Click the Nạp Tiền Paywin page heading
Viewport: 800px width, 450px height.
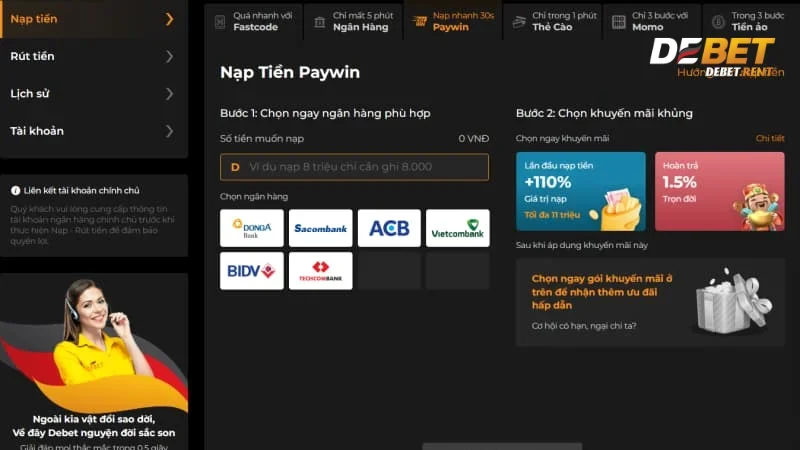[x=290, y=72]
